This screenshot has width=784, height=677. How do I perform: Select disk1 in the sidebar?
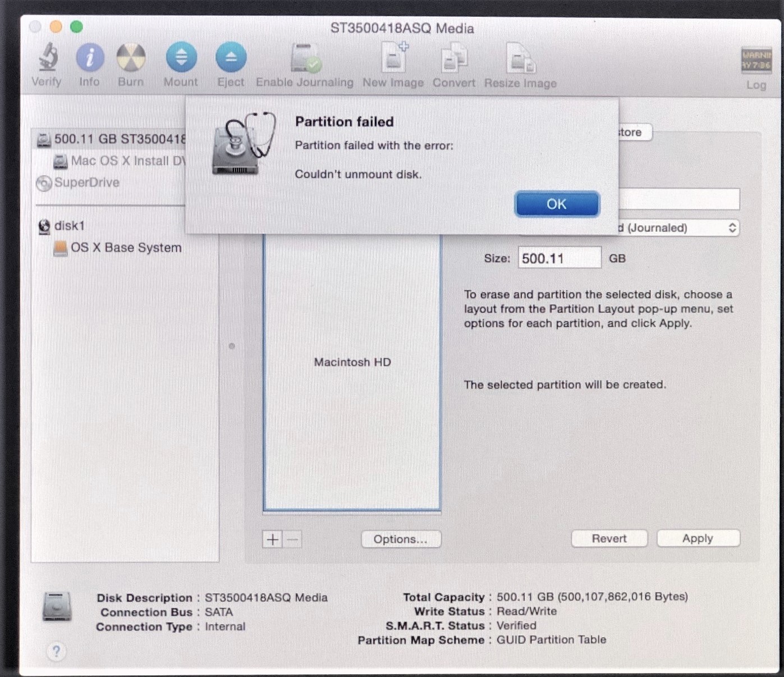click(61, 226)
